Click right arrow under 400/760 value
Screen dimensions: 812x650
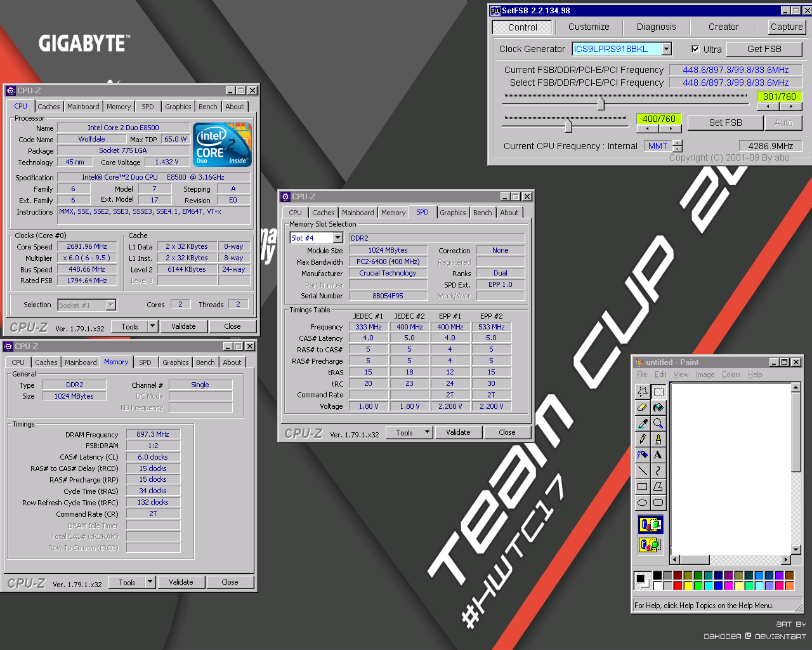671,129
